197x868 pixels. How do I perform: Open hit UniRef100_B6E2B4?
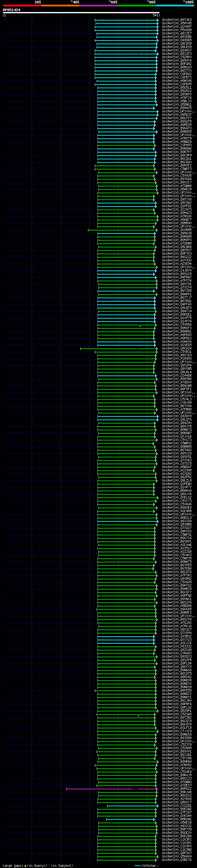coord(177,836)
